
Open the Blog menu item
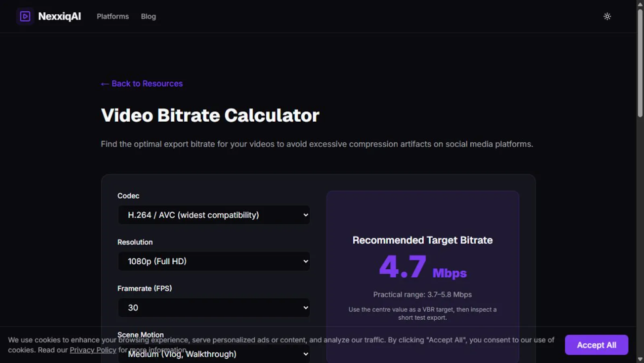tap(148, 17)
